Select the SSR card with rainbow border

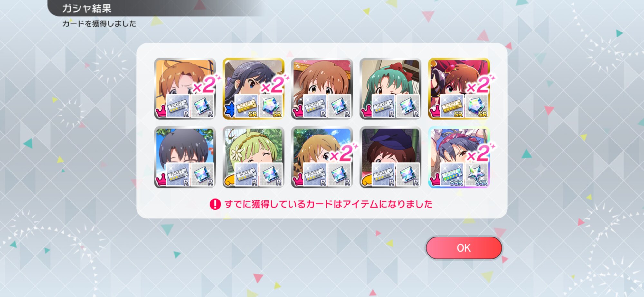[459, 157]
